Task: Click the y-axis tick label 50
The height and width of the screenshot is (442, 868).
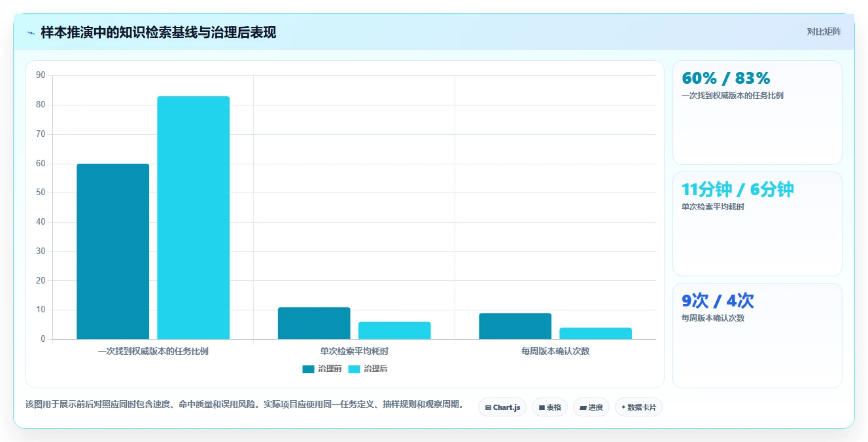Action: [41, 193]
